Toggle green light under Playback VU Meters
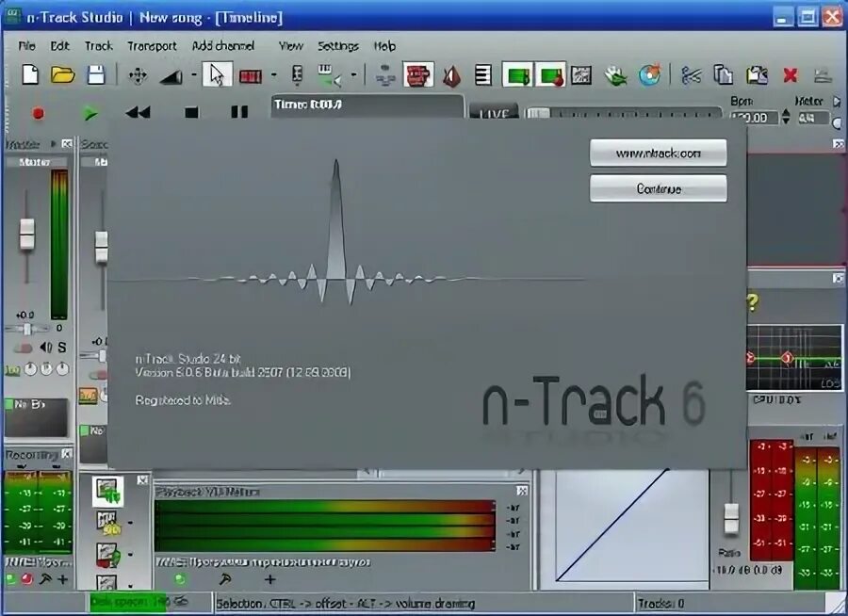 pyautogui.click(x=180, y=579)
